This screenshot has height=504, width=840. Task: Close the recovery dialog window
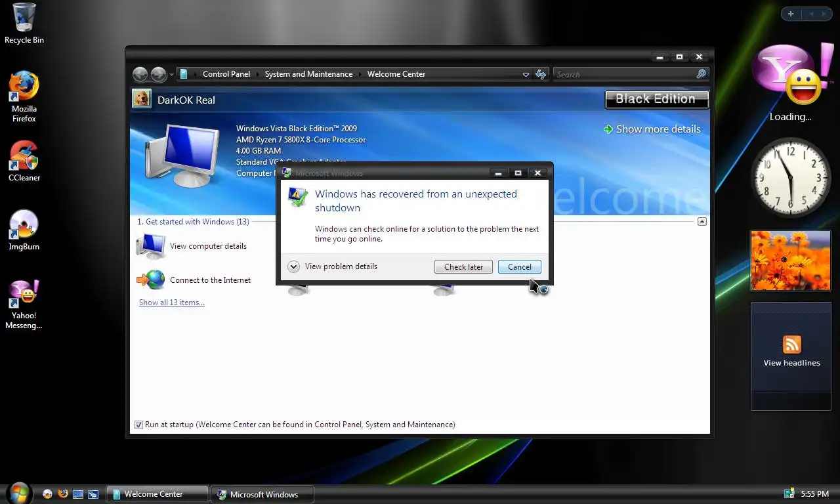pyautogui.click(x=537, y=173)
